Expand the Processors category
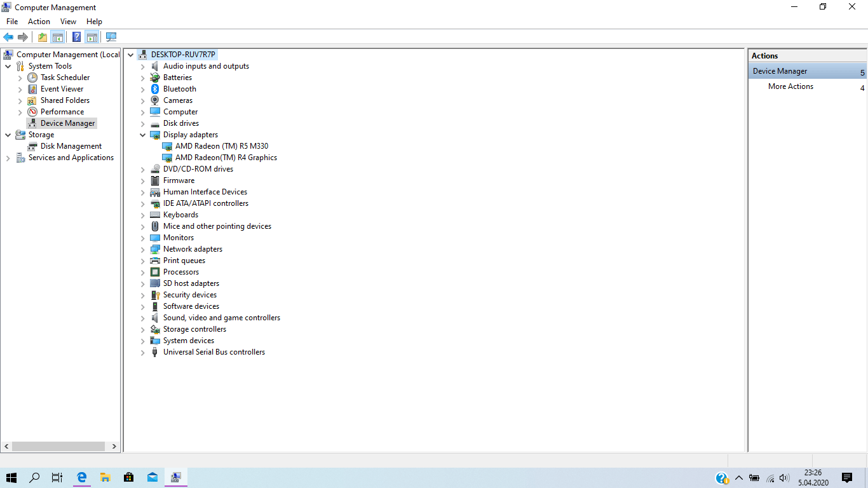This screenshot has width=868, height=488. pos(143,272)
